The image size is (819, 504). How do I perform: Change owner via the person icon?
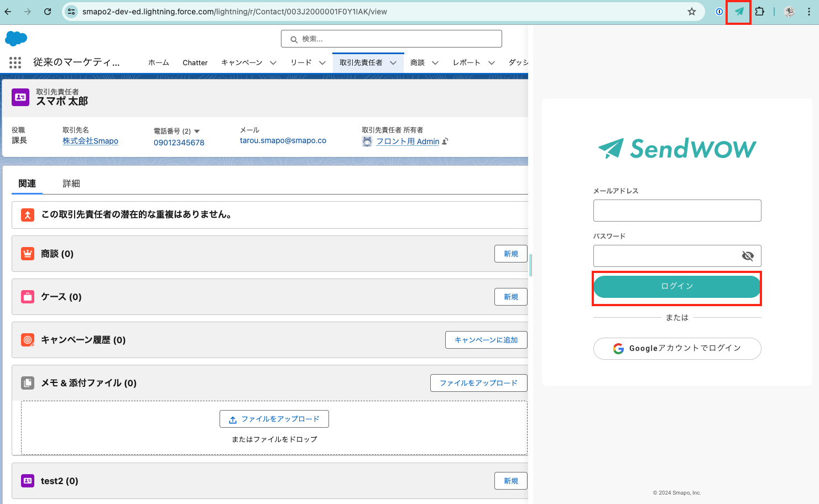446,141
